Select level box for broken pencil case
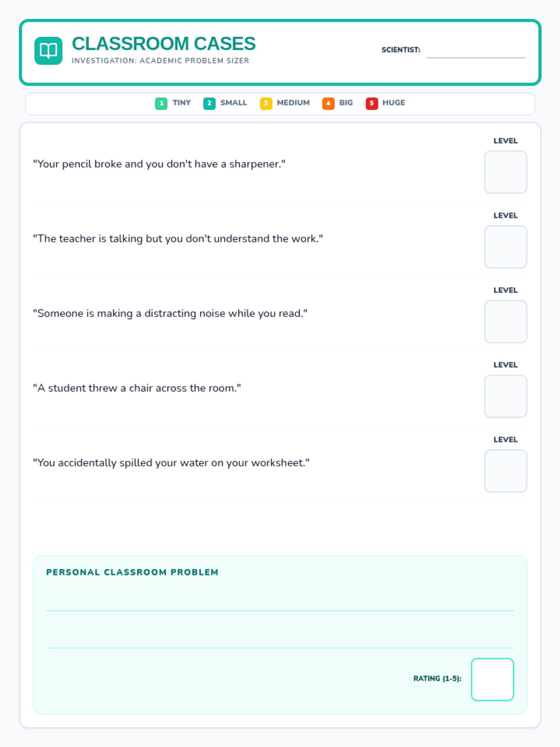The image size is (560, 747). point(505,172)
